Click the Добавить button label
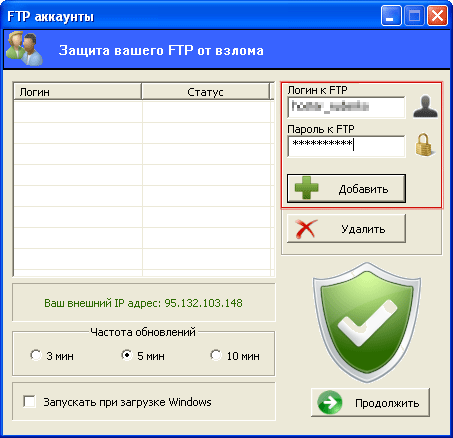The image size is (453, 438). pyautogui.click(x=363, y=189)
